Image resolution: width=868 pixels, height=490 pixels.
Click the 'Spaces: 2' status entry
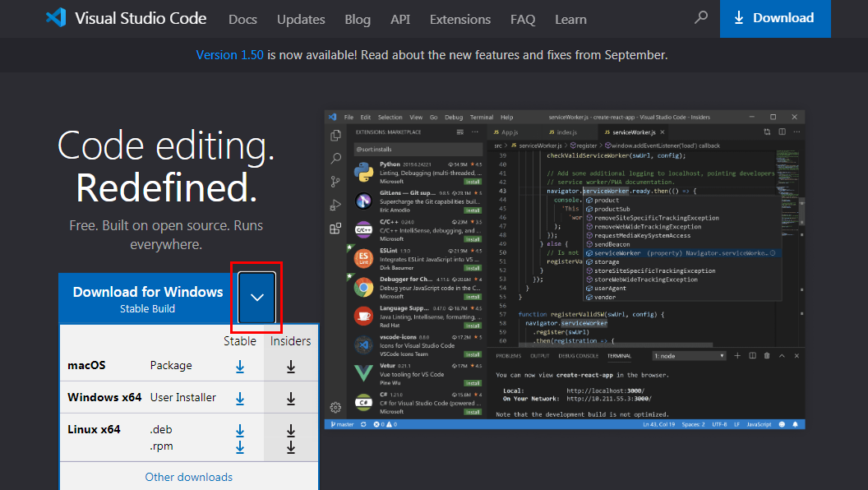click(693, 424)
